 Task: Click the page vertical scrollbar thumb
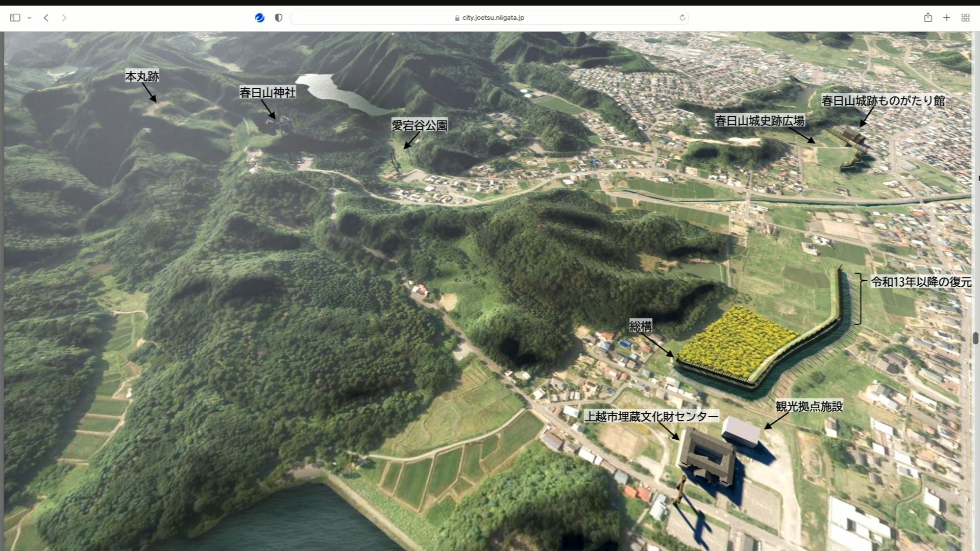(x=975, y=338)
